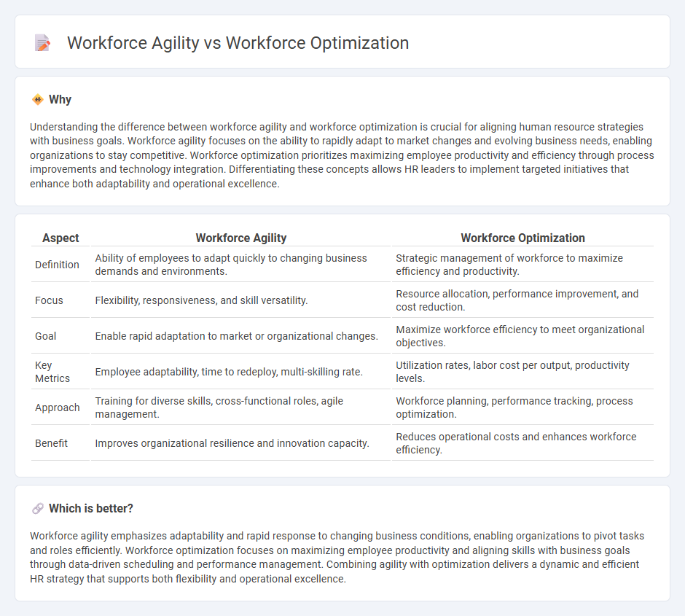Click cell 'Utilization rates, labor cost per output'
Viewport: 685px width, 616px height.
(522, 372)
